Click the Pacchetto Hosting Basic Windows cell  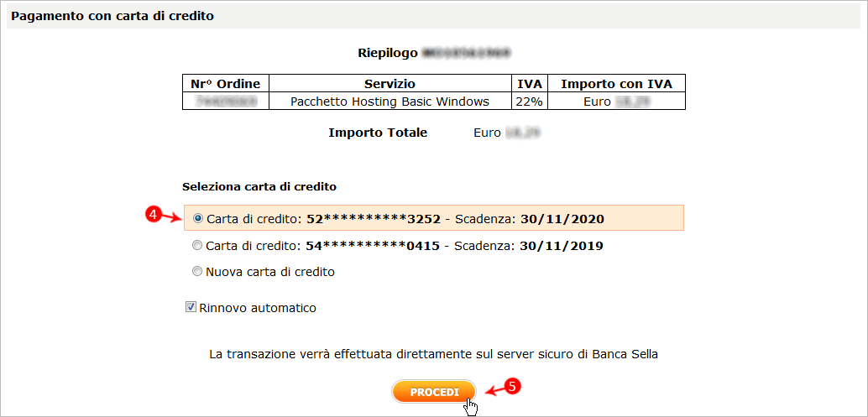point(390,101)
